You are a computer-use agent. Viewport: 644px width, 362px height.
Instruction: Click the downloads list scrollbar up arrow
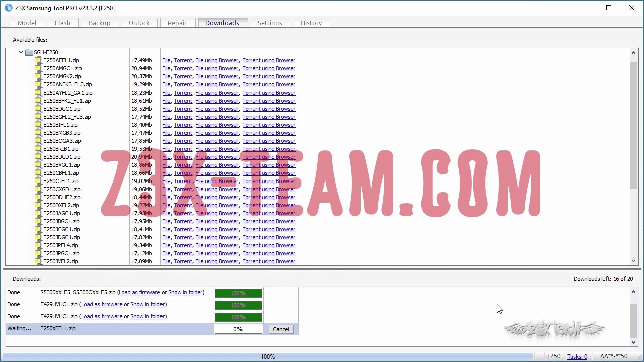634,292
